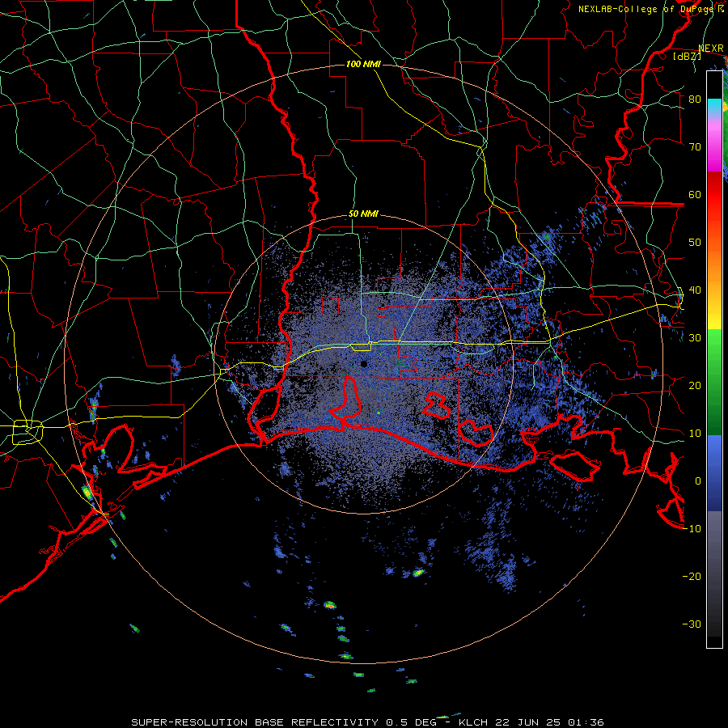
Task: Click the "20" value on the dBZ scale
Action: [695, 385]
